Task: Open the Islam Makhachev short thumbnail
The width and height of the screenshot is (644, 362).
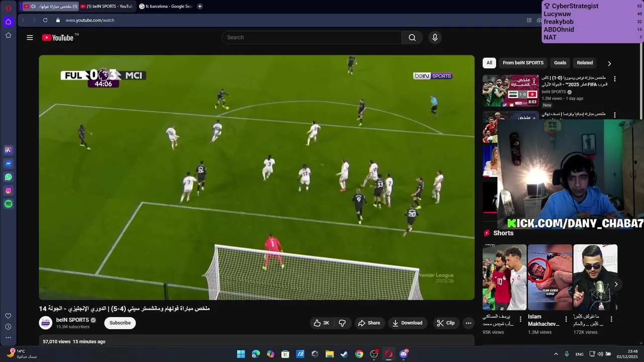Action: (x=550, y=278)
